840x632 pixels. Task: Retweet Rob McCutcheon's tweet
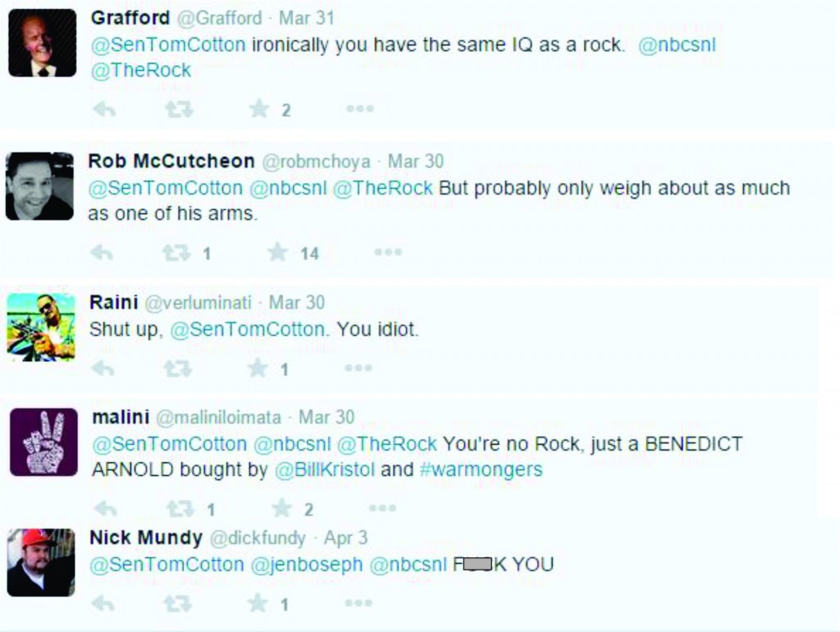pos(176,253)
